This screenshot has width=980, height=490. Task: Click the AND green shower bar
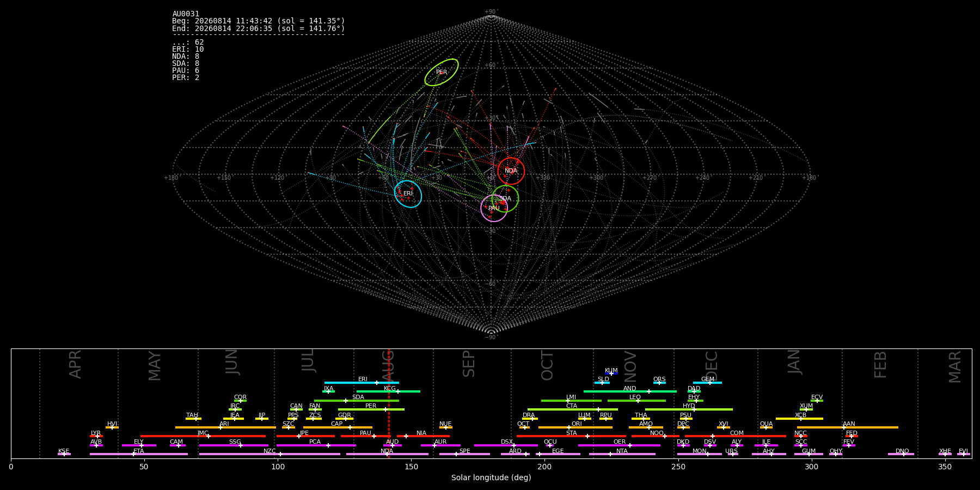click(x=630, y=391)
